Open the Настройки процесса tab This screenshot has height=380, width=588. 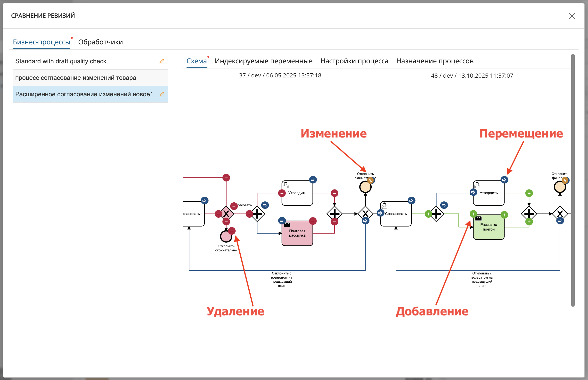(354, 61)
